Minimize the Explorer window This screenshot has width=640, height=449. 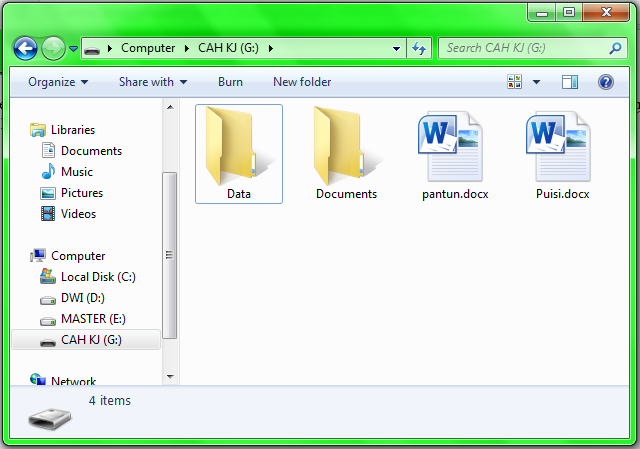(542, 13)
